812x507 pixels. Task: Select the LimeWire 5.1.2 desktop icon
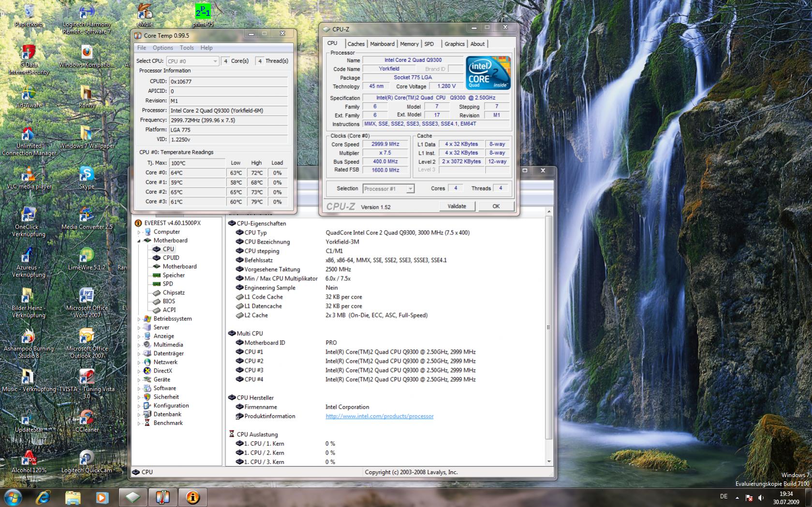tap(87, 259)
